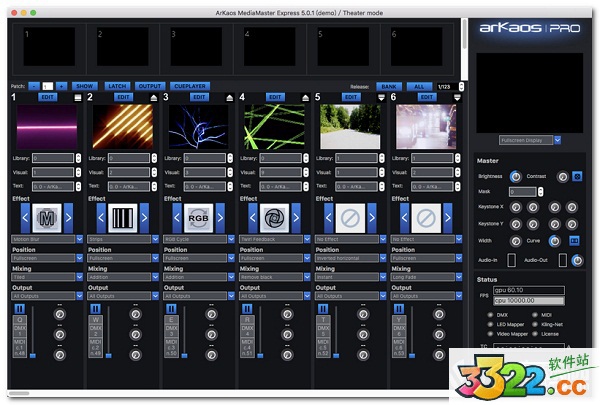600x405 pixels.
Task: Open the Twirl Feedback effect dropdown
Action: click(x=275, y=239)
